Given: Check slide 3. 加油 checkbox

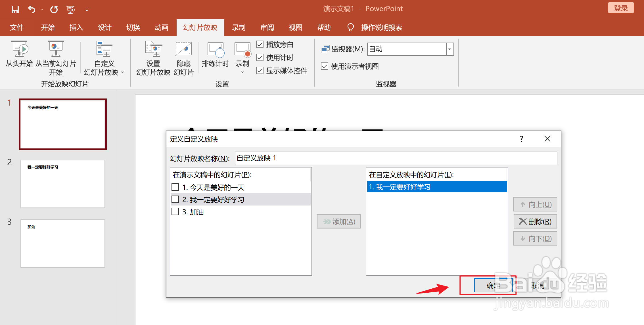Looking at the screenshot, I should click(175, 211).
